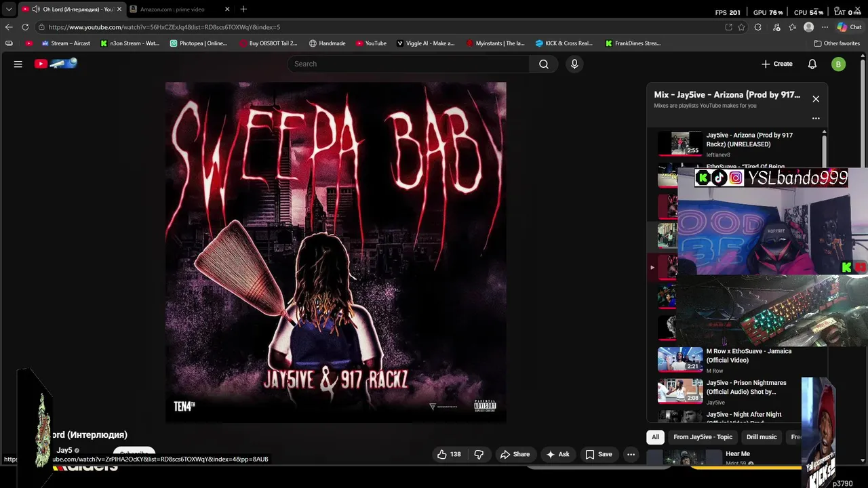868x488 pixels.
Task: Share this video
Action: pos(515,454)
